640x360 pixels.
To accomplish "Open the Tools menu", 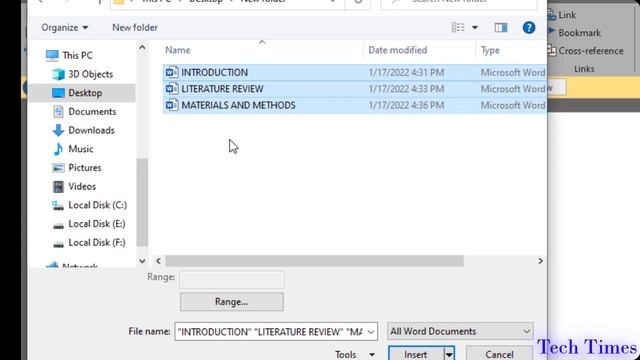I will pyautogui.click(x=354, y=354).
